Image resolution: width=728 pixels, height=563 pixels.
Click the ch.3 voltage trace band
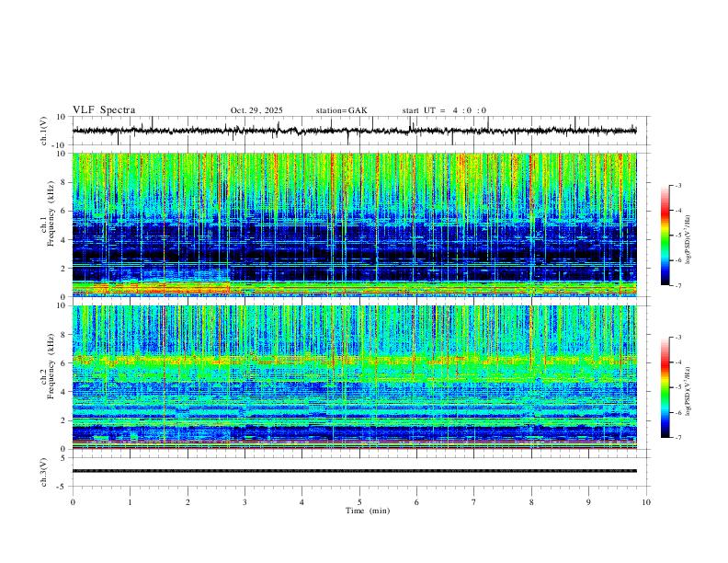tap(354, 471)
